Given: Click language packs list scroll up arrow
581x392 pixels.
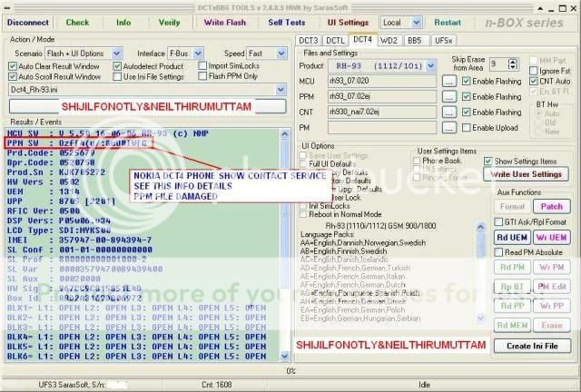Looking at the screenshot, I should coord(480,227).
